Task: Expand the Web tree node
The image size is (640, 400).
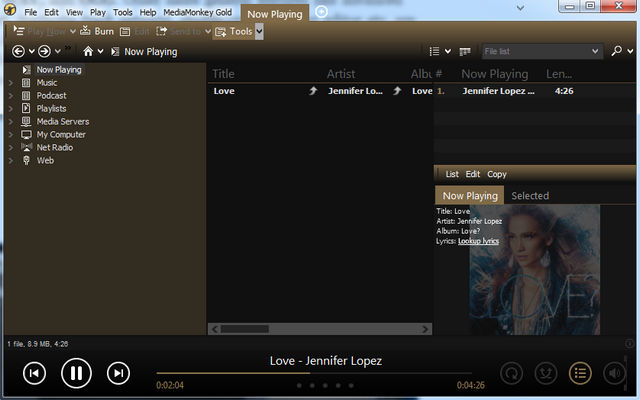Action: click(11, 161)
